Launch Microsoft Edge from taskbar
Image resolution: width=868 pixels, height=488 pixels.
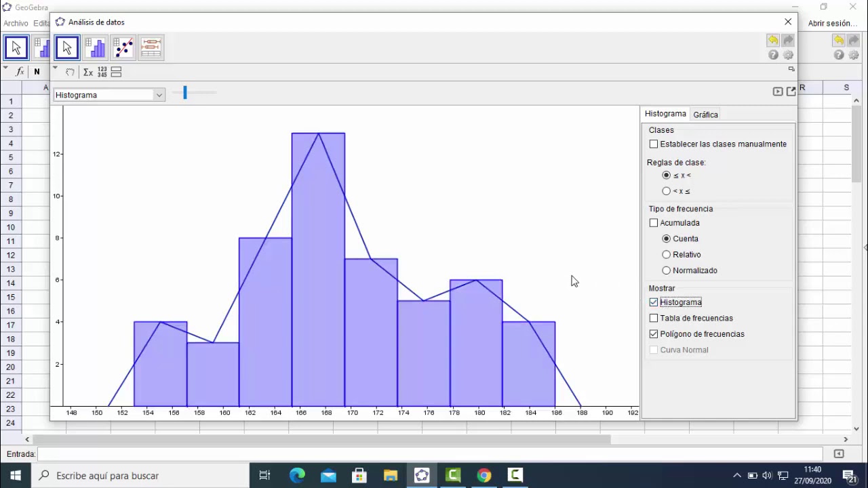(297, 475)
